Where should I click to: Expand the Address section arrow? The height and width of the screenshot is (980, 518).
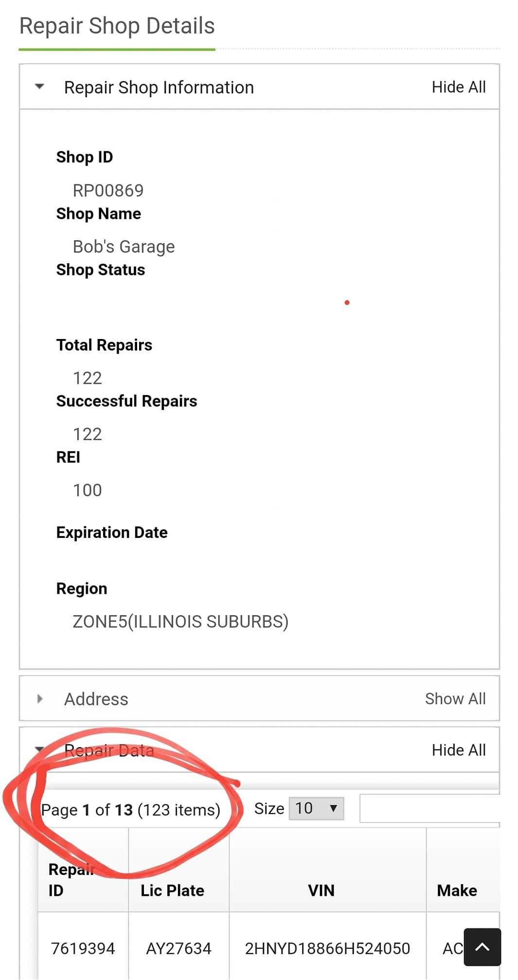coord(40,699)
